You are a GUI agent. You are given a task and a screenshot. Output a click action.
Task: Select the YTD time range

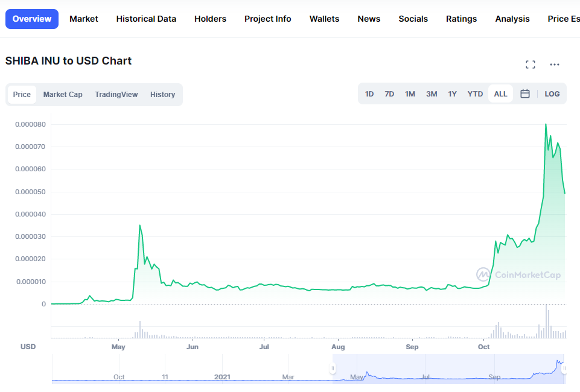(475, 94)
